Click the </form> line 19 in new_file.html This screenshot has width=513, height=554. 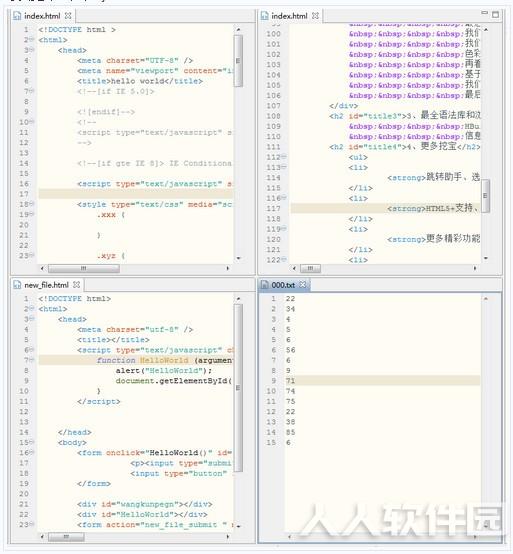click(x=94, y=484)
